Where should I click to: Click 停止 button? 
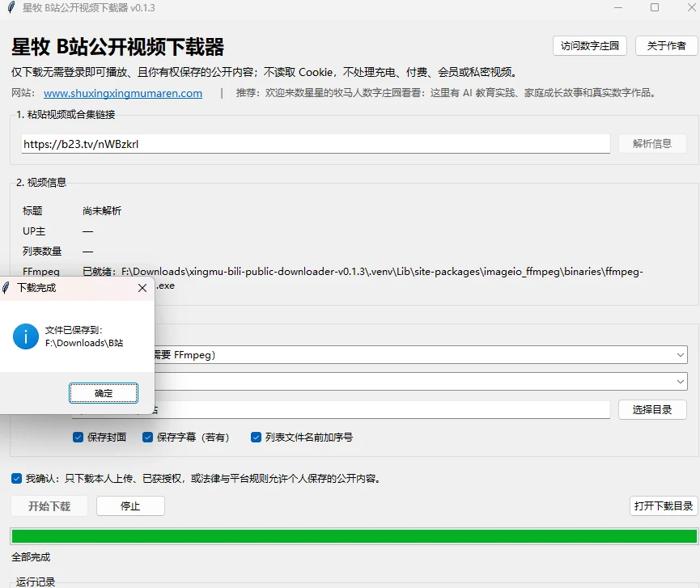[x=130, y=506]
